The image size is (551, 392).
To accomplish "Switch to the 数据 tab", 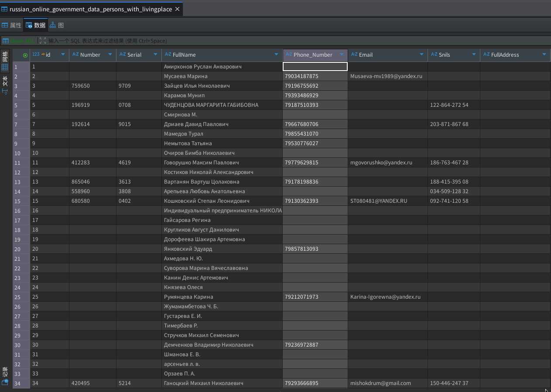I will 36,25.
